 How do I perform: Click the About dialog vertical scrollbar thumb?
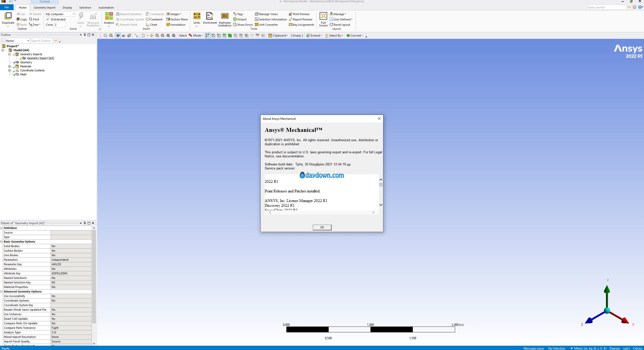pos(381,185)
